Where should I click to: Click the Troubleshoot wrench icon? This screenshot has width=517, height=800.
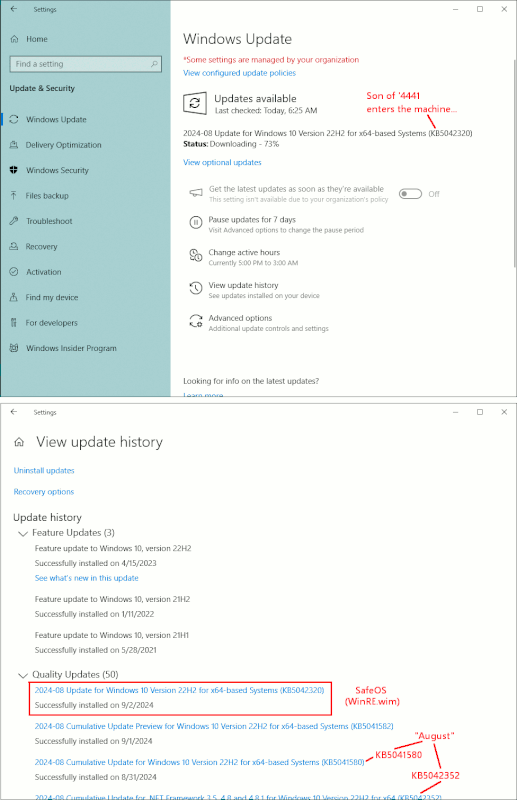point(14,221)
